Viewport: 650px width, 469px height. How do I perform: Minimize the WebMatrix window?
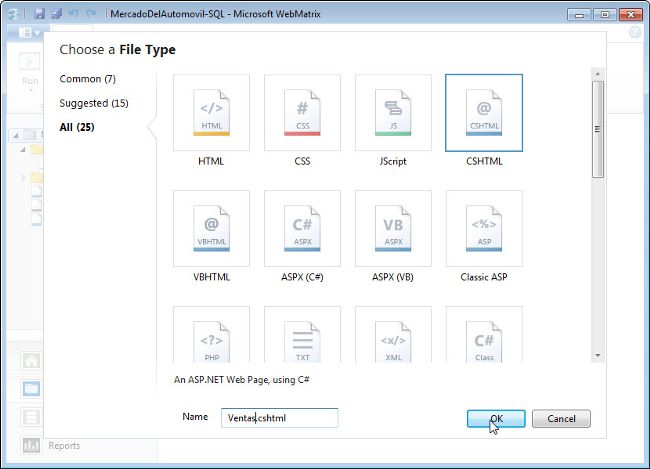[579, 15]
